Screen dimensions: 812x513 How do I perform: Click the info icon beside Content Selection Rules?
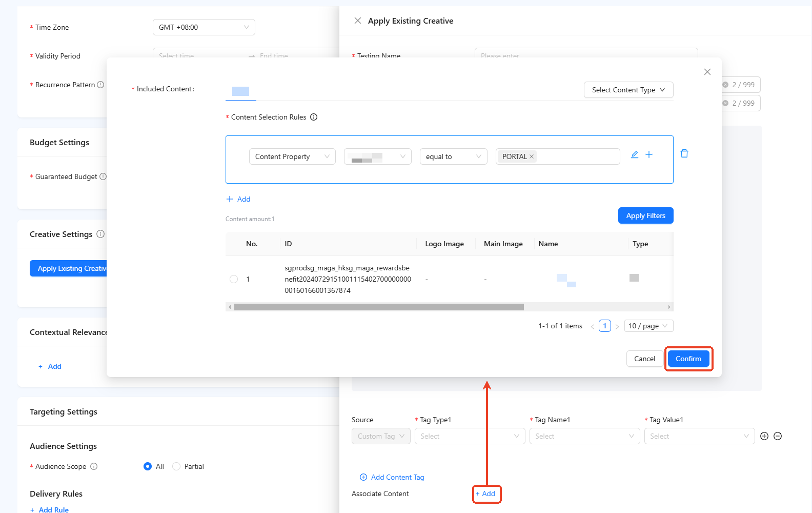(x=314, y=117)
